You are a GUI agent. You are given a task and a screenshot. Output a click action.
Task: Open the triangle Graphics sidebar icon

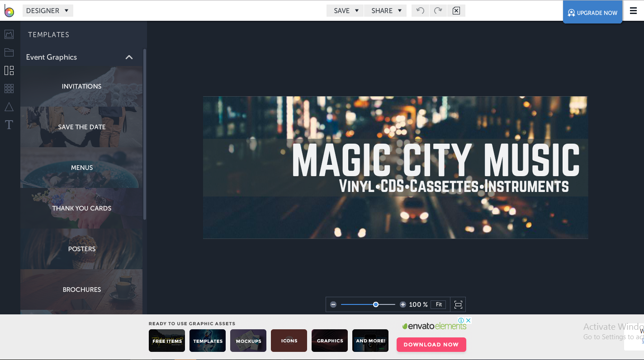click(x=9, y=107)
